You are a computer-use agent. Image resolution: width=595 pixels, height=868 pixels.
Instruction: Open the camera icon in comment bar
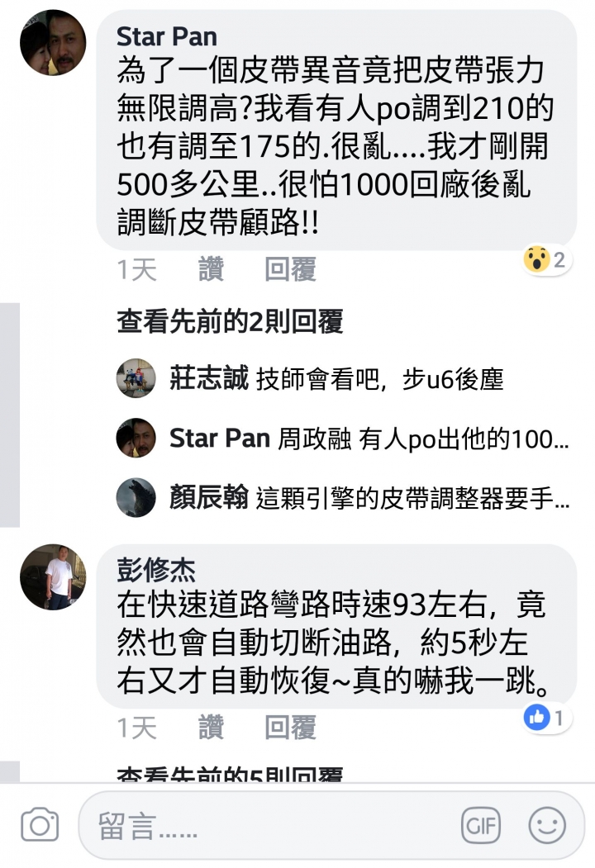point(40,825)
